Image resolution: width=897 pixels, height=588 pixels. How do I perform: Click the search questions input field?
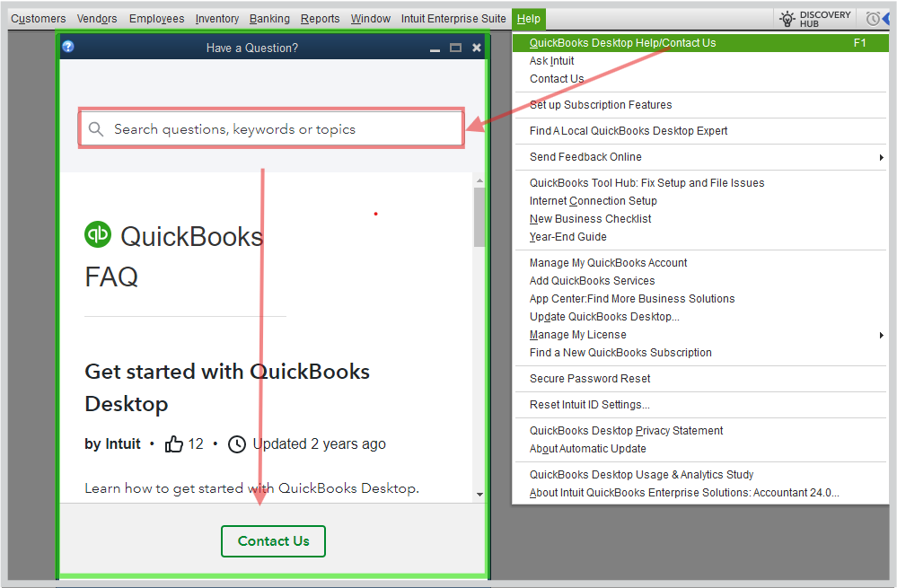point(271,128)
